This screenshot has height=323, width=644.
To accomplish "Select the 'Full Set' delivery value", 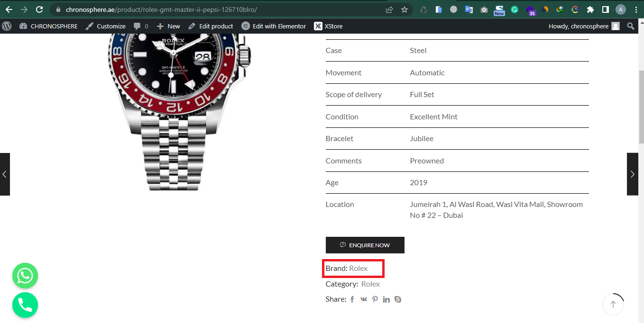I will 422,94.
